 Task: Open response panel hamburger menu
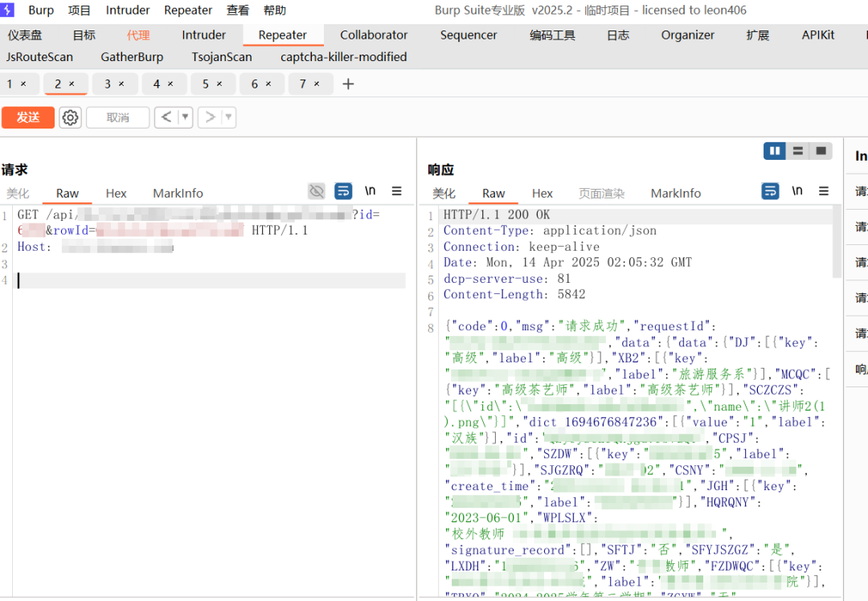tap(824, 191)
